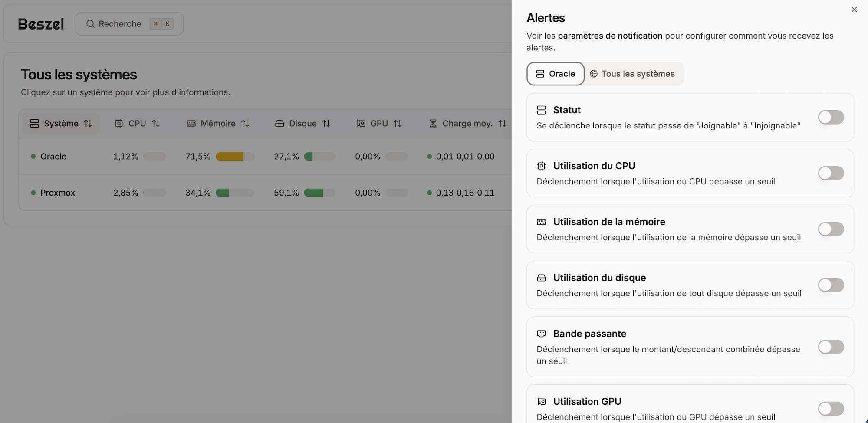The height and width of the screenshot is (423, 868).
Task: Select the Oracle tab
Action: point(555,74)
